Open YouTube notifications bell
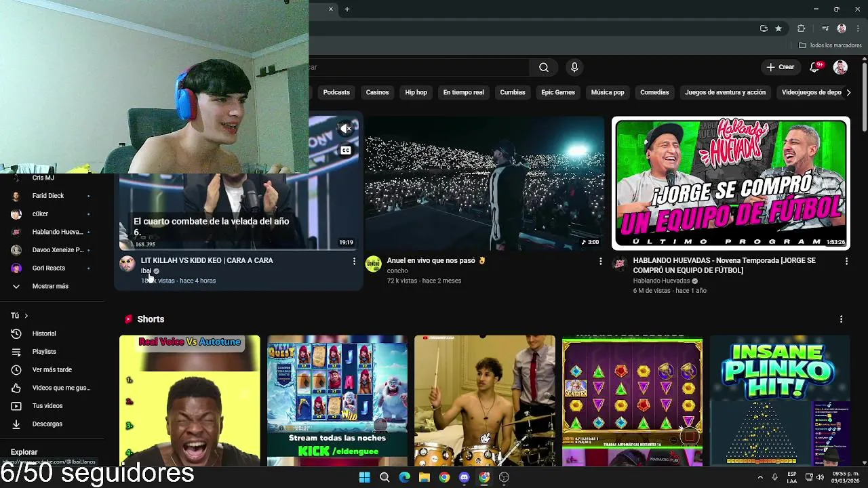The width and height of the screenshot is (868, 488). (x=815, y=67)
